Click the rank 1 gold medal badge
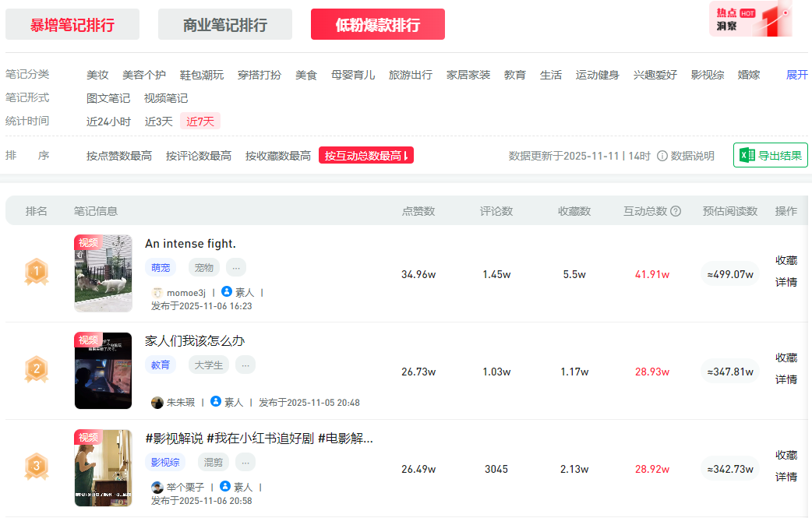 (x=37, y=272)
